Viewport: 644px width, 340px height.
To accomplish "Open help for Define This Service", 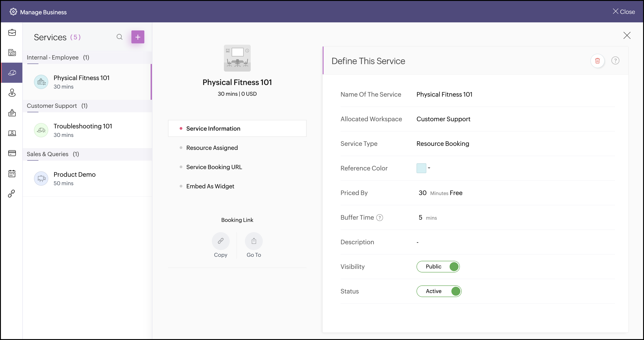I will click(615, 61).
